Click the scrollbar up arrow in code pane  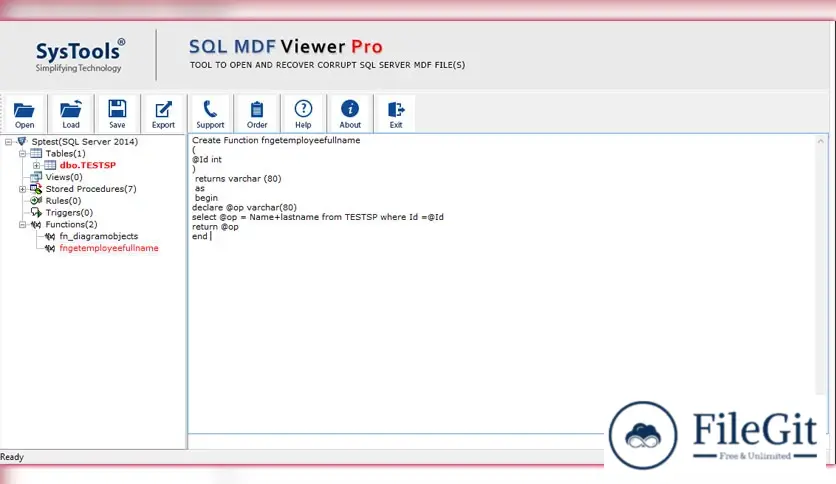821,141
